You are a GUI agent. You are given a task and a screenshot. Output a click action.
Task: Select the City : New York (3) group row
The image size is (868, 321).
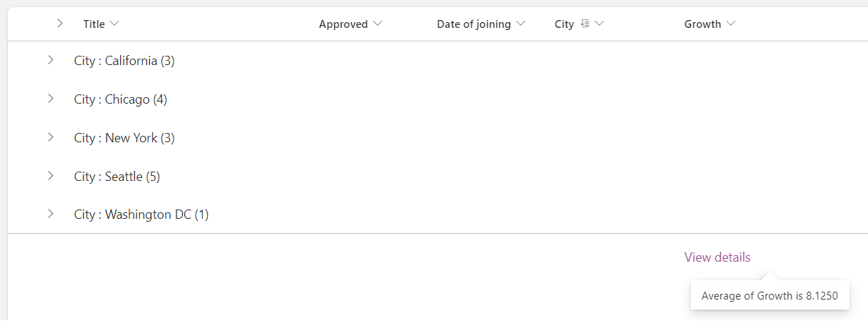click(124, 137)
